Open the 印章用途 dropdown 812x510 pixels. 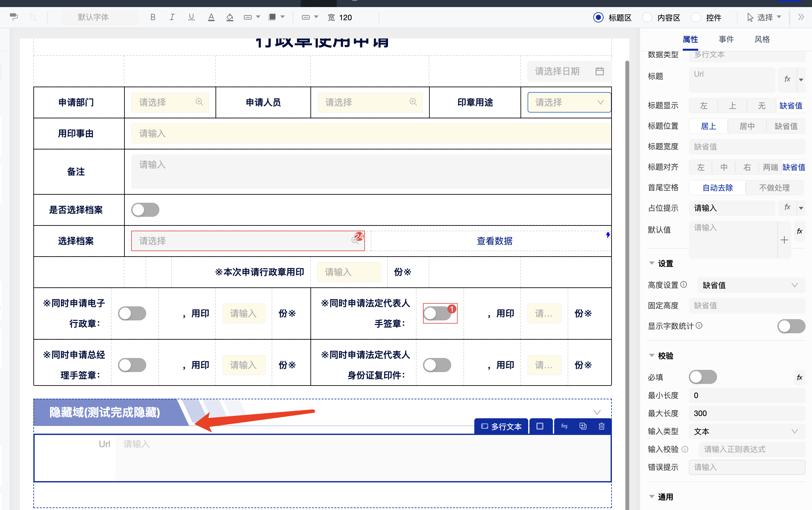pyautogui.click(x=569, y=102)
